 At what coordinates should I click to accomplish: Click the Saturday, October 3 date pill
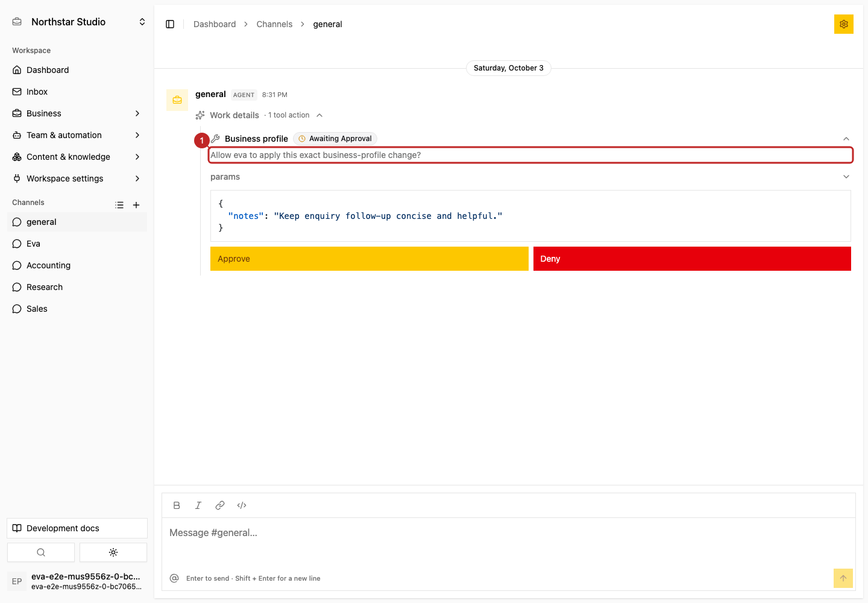[509, 68]
